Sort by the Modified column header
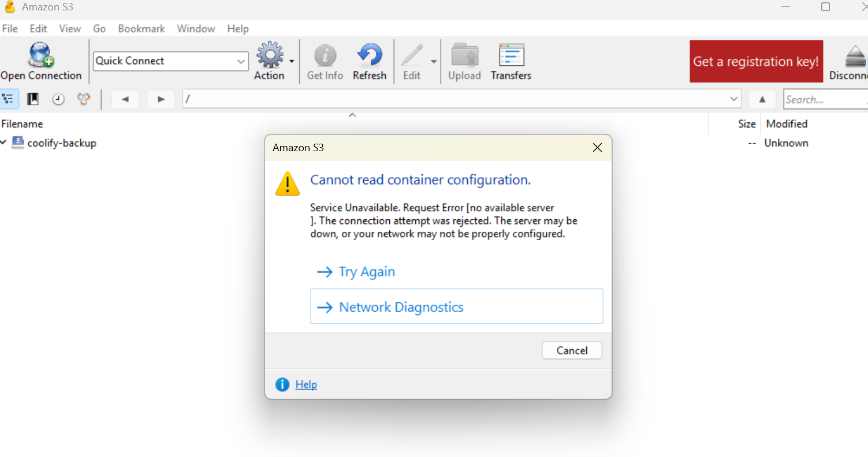Viewport: 868px width, 457px height. [x=787, y=124]
